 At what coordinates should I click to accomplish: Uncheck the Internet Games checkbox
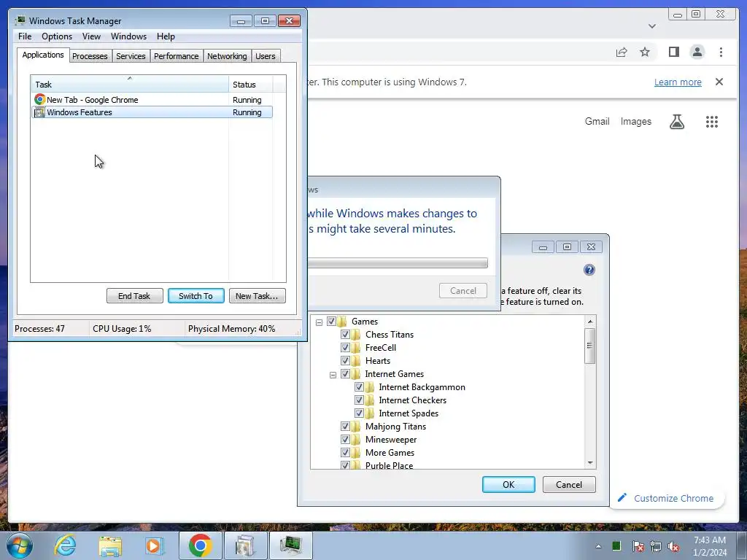click(x=345, y=374)
